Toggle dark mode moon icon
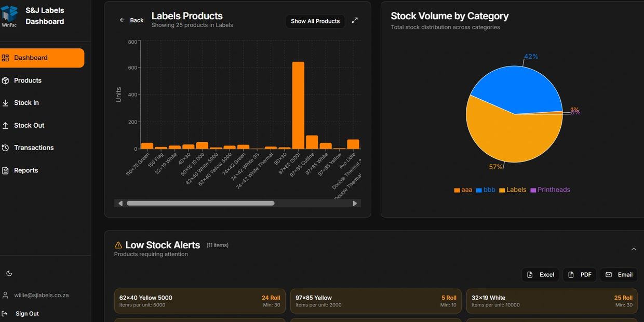 click(9, 273)
